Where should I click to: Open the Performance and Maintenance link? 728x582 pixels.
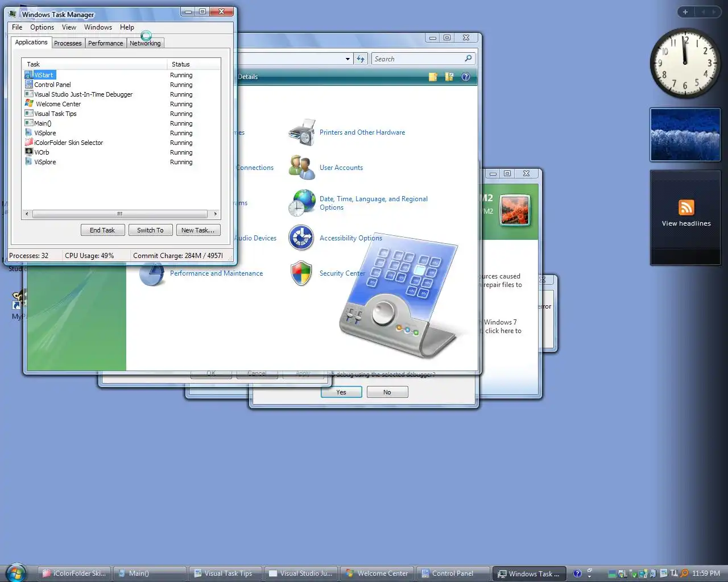(x=216, y=273)
